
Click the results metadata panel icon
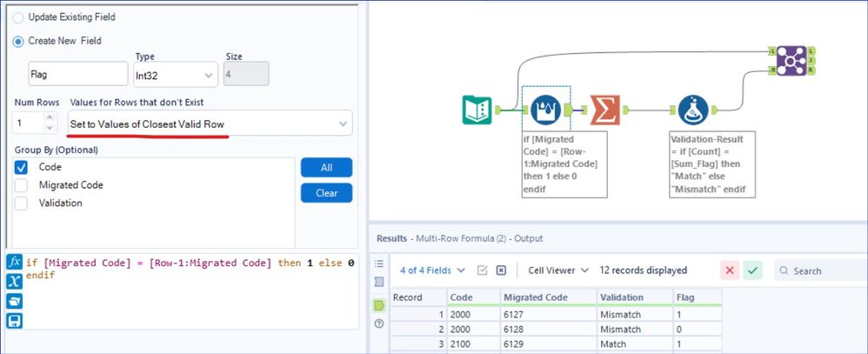point(379,282)
